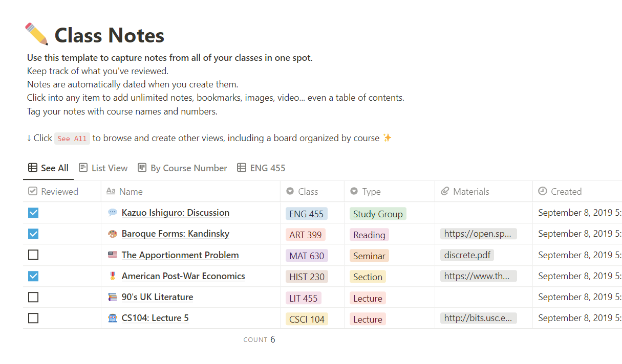
Task: Click the medal icon beside American Post-War Economics
Action: pos(113,276)
